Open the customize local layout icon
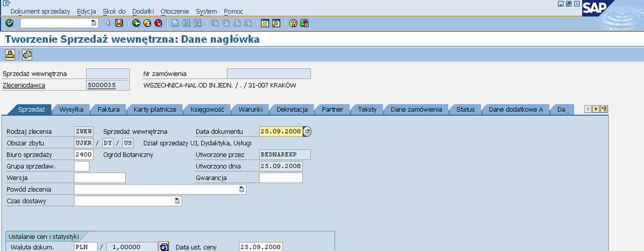The height and width of the screenshot is (251, 644). (x=304, y=23)
